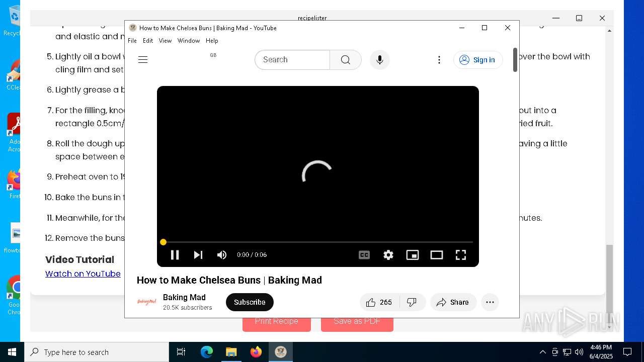Open taskbar clock and date
This screenshot has height=362, width=644.
601,352
